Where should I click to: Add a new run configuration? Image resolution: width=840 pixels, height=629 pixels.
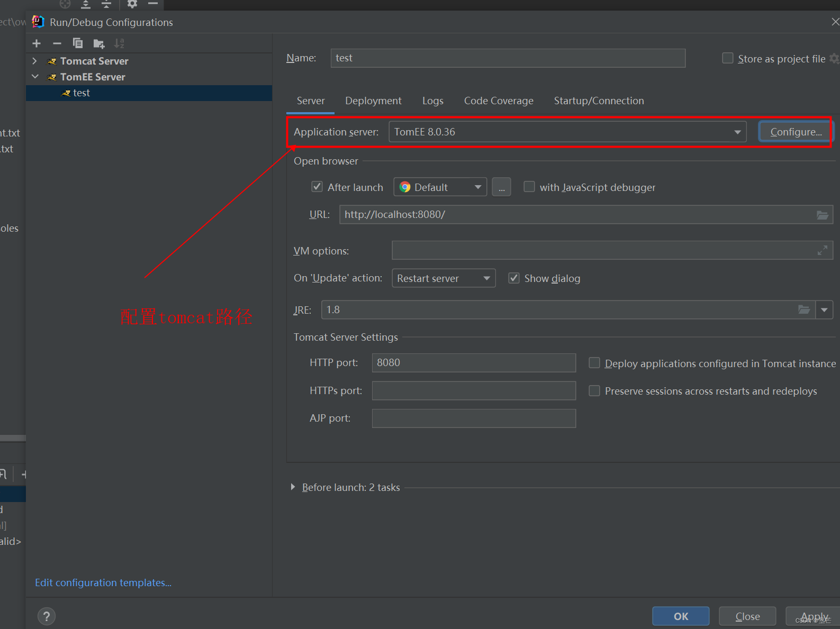tap(37, 43)
